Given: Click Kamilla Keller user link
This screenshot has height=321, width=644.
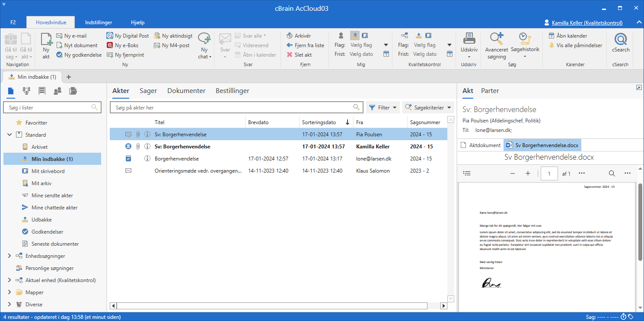Looking at the screenshot, I should [587, 23].
